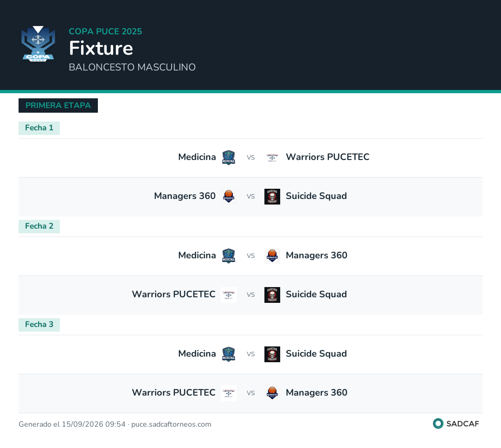Click the COPA PUCE 2025 heading

point(105,32)
